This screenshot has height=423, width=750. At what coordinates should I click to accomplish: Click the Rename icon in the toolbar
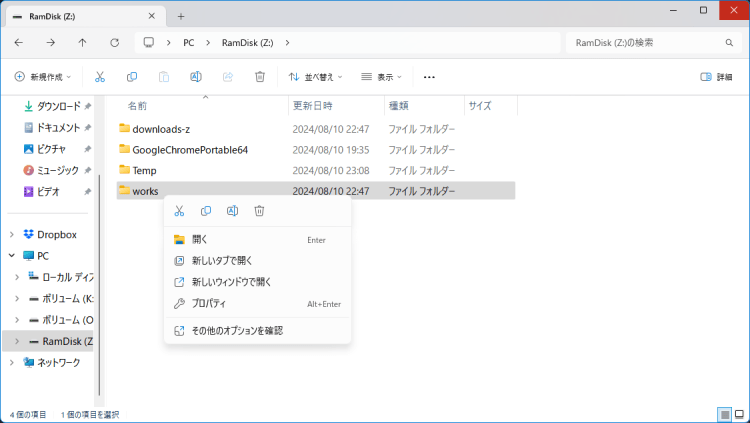[196, 77]
